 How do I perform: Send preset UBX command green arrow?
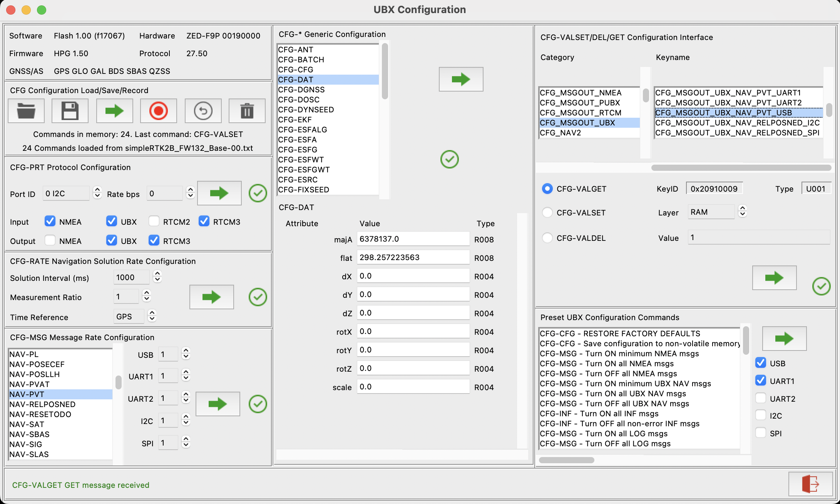click(x=784, y=339)
